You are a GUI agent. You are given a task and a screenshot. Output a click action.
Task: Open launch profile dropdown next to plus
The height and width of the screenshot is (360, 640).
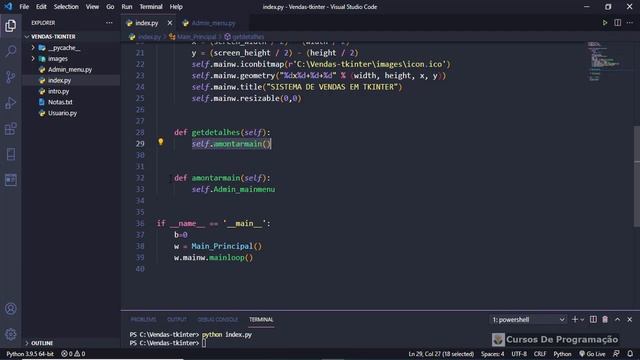pos(582,320)
